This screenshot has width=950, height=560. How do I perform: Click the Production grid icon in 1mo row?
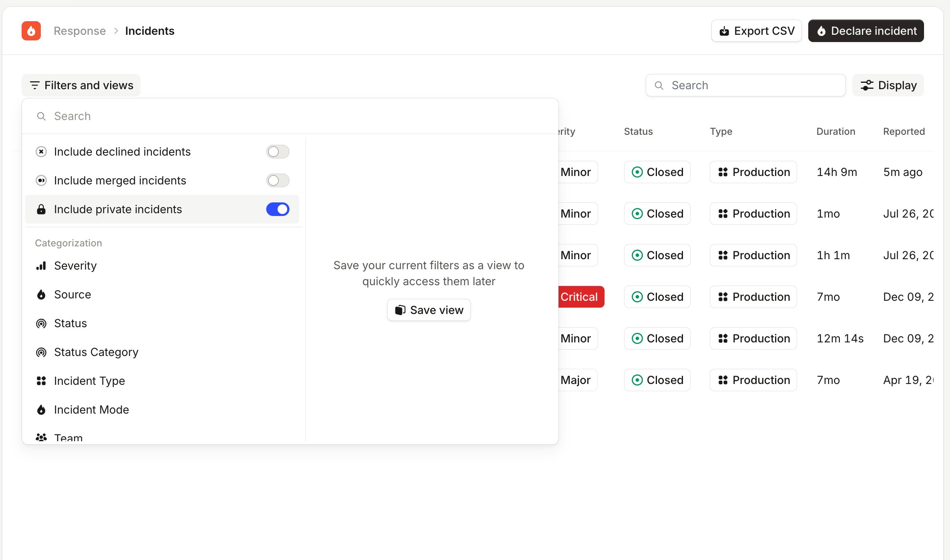coord(723,214)
